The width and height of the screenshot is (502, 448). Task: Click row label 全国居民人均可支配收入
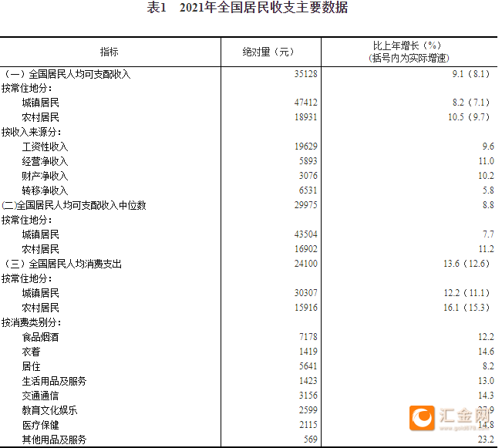(x=79, y=74)
